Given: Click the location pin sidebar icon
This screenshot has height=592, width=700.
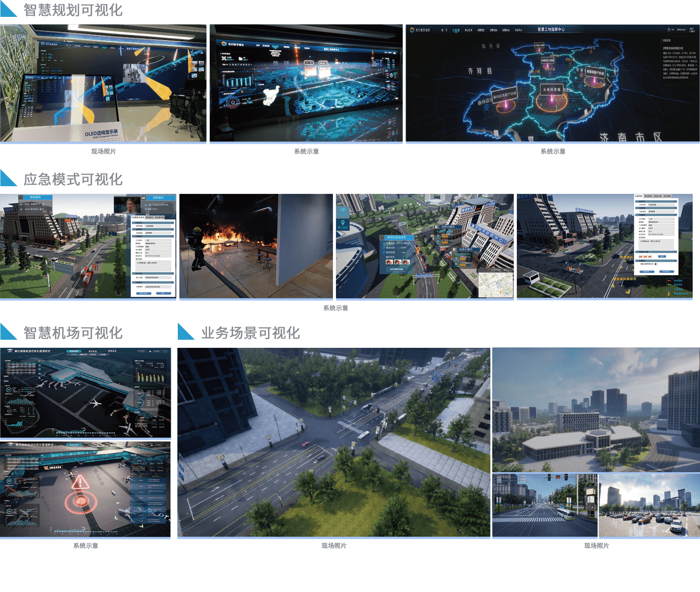Looking at the screenshot, I should (343, 223).
